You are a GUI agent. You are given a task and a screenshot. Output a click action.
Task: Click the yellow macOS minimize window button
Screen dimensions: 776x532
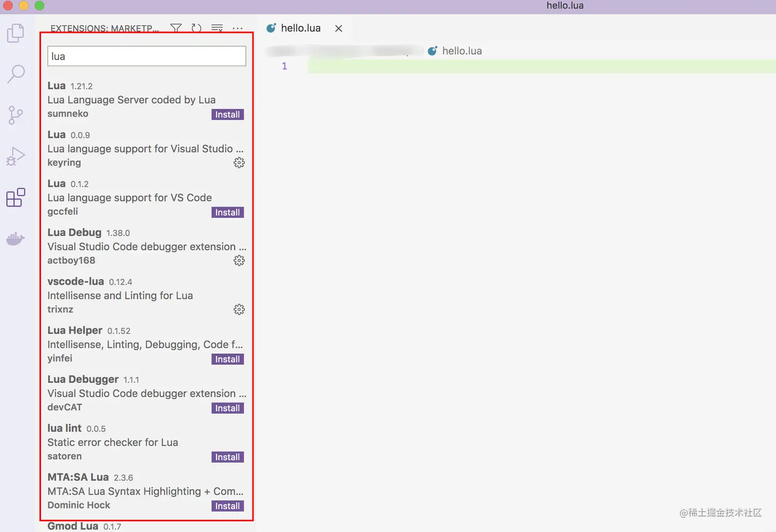point(24,6)
